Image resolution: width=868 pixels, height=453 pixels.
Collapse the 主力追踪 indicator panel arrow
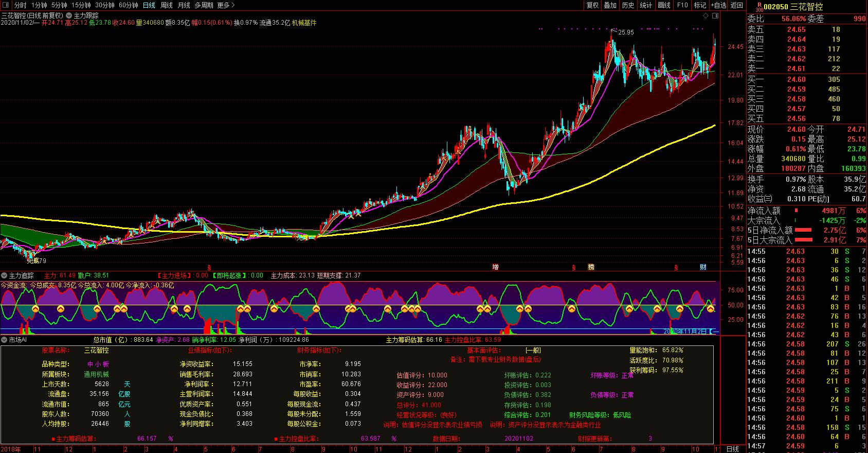click(x=5, y=275)
